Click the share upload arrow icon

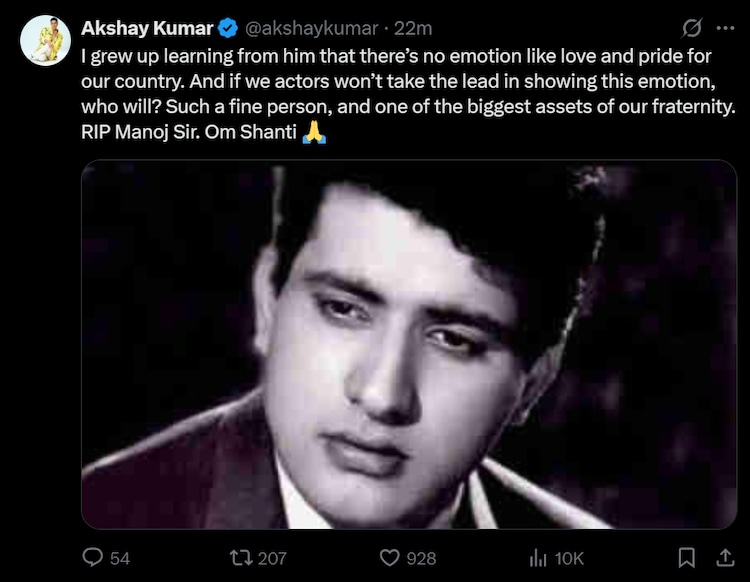[x=722, y=557]
